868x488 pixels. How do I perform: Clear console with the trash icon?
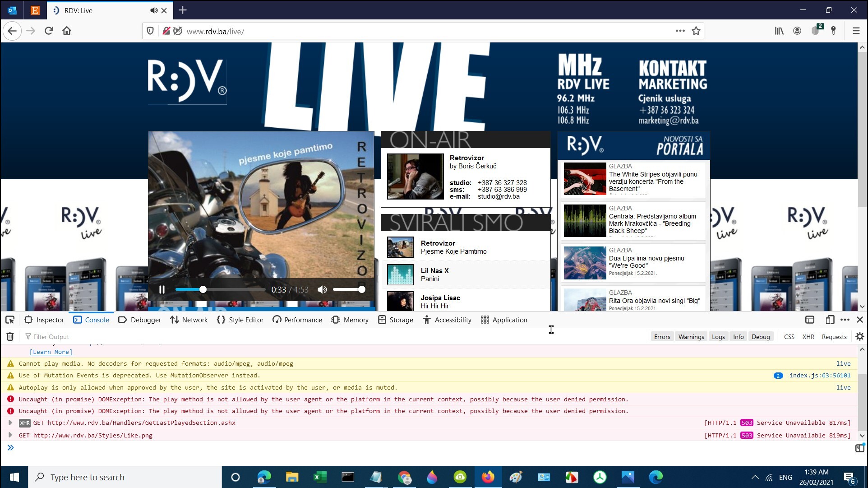(x=10, y=337)
